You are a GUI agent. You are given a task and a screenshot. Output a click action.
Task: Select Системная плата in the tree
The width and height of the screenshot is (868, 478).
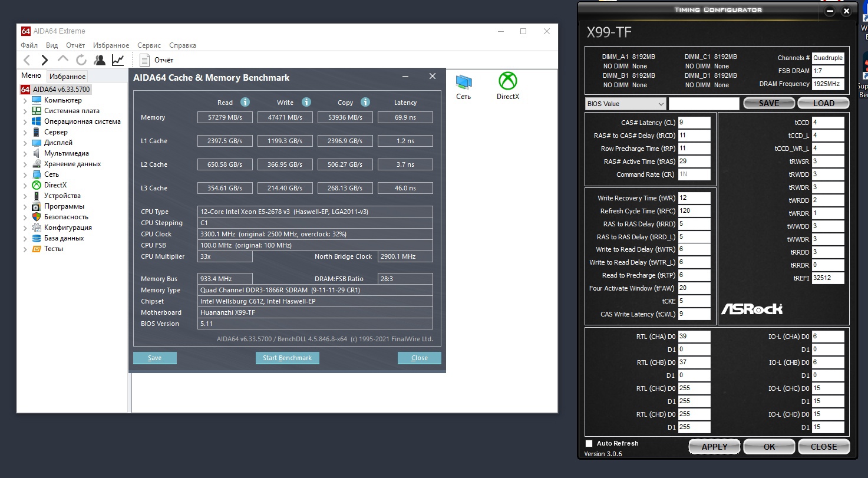[x=71, y=111]
